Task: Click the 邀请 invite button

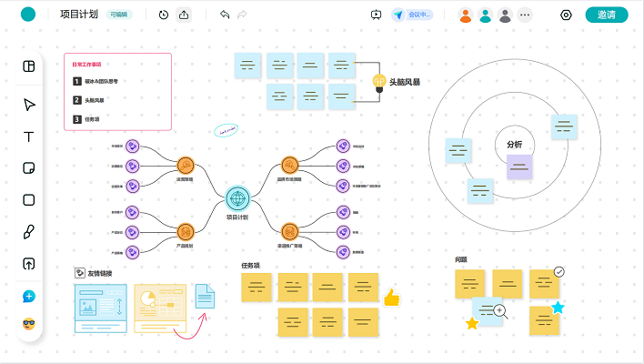Action: tap(607, 15)
